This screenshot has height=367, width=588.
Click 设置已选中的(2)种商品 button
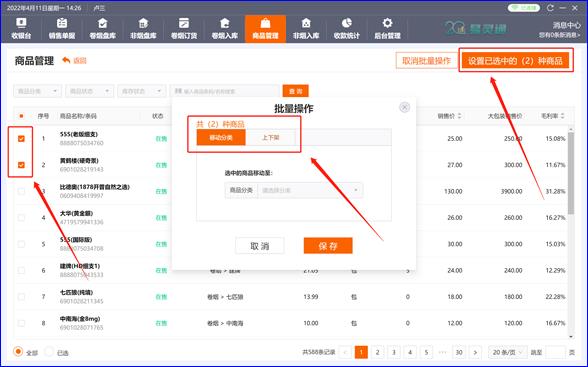[515, 61]
